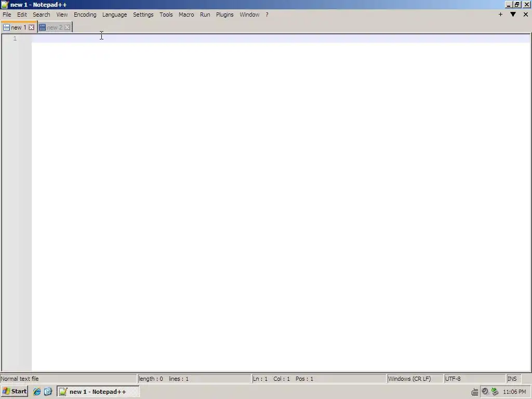Open the Run menu

tap(205, 15)
